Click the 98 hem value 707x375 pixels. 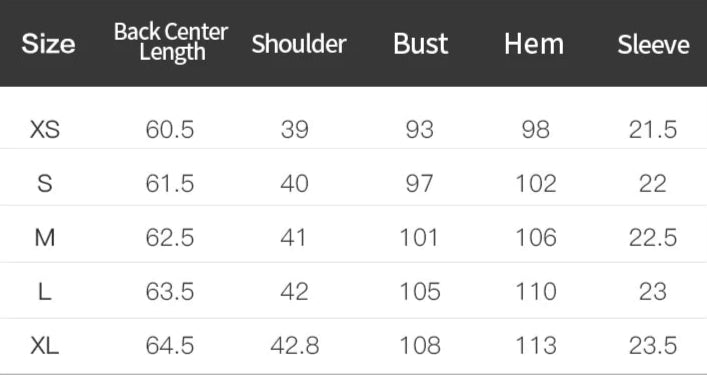[x=536, y=130]
